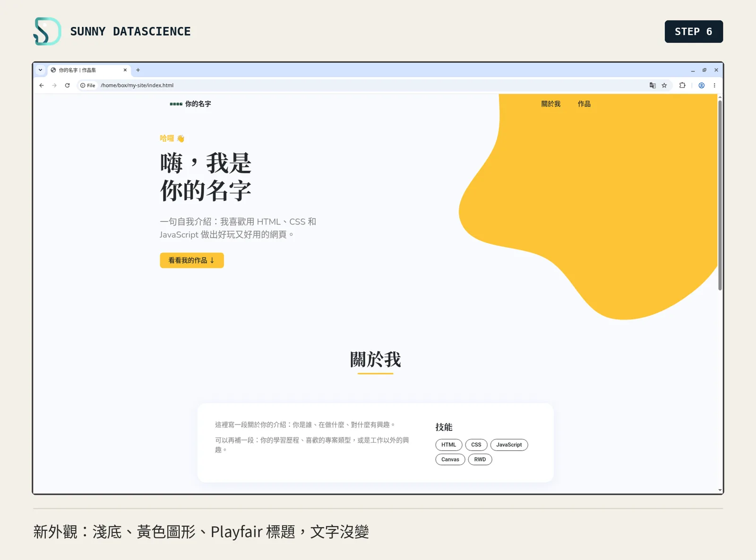
Task: Click the 哈囉 greeting text
Action: coord(172,138)
